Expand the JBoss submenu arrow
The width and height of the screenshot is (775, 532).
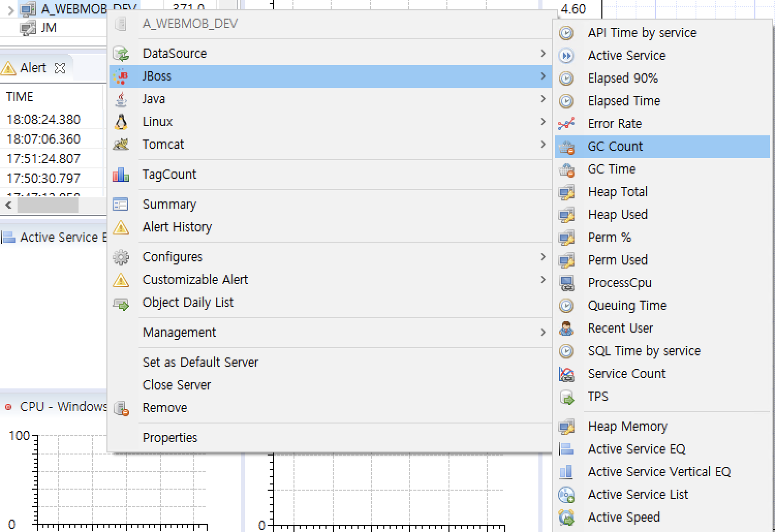click(542, 76)
